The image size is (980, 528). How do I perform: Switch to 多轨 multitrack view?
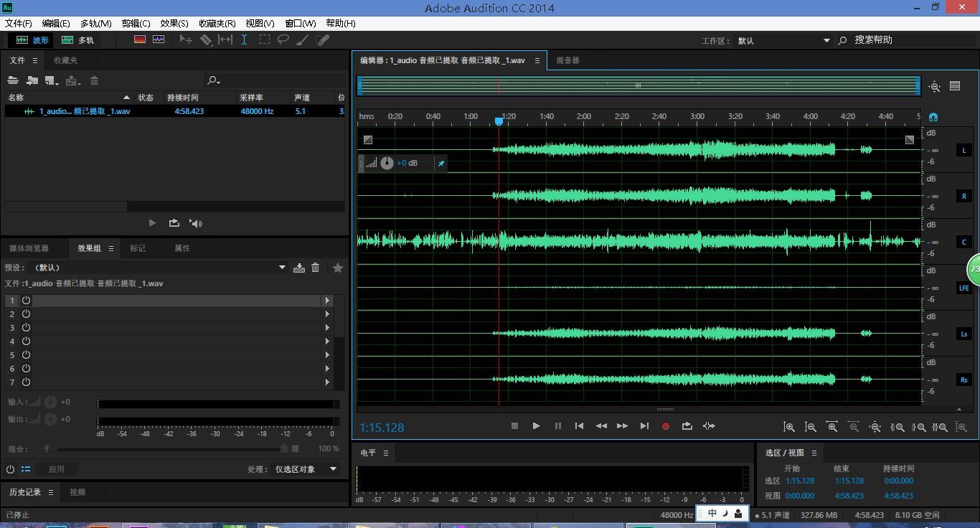pyautogui.click(x=77, y=40)
